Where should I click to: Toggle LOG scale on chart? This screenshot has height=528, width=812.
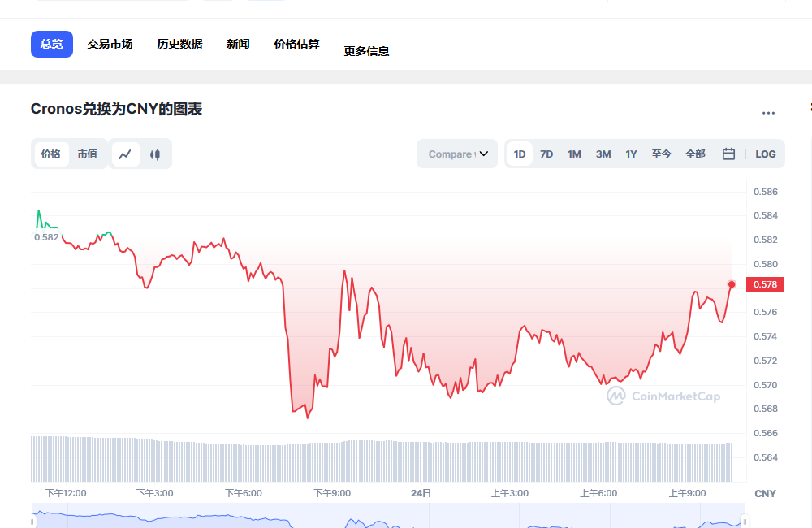pos(766,154)
